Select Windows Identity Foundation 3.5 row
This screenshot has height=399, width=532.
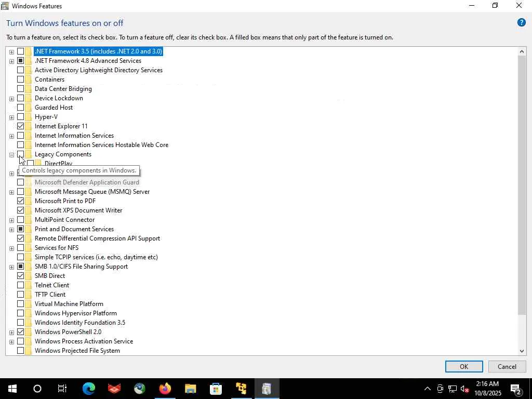pyautogui.click(x=79, y=322)
